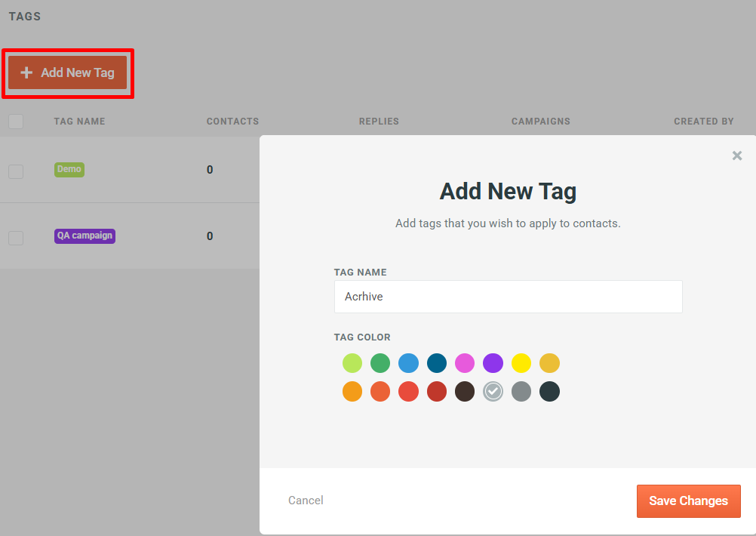Select the pink tag color
Viewport: 756px width, 536px height.
(465, 362)
